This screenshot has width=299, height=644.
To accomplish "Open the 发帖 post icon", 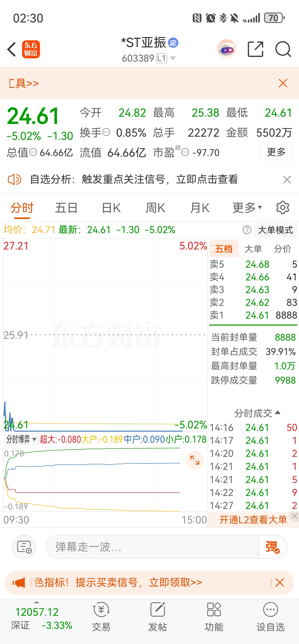I will [157, 617].
